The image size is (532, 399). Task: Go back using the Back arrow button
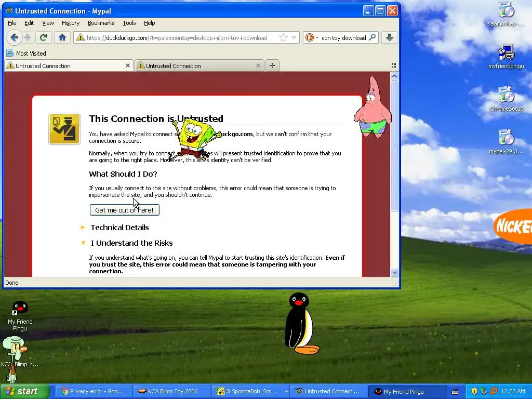[14, 37]
